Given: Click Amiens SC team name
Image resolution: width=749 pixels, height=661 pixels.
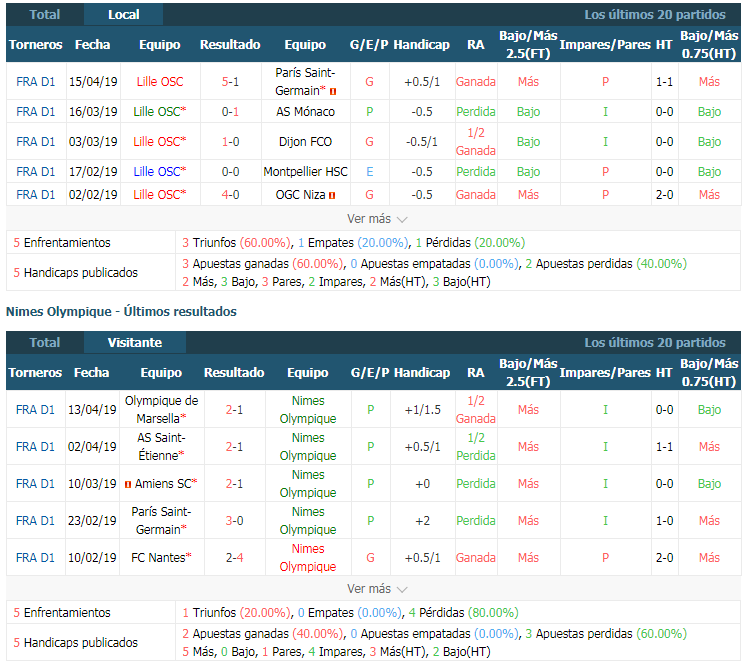Looking at the screenshot, I should 163,484.
